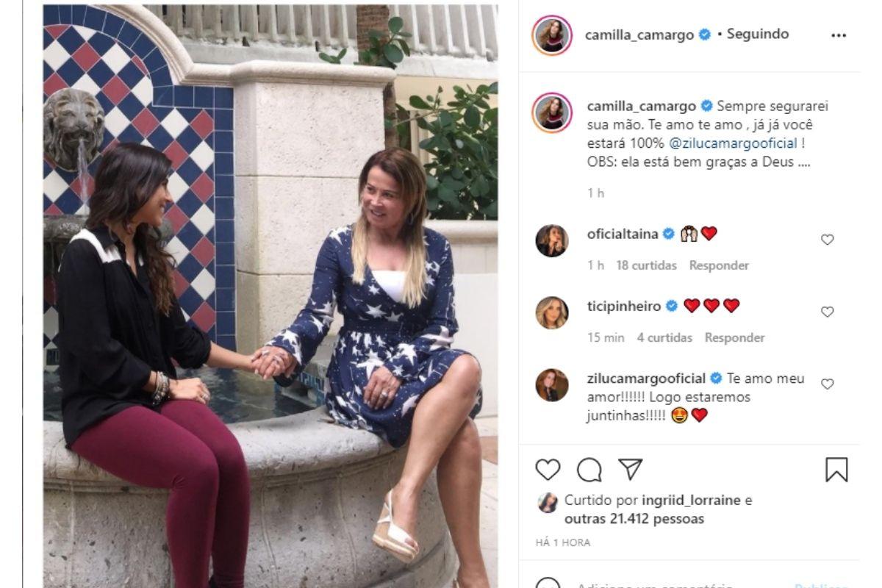
Task: View outras 21.412 pessoas likes
Action: coord(634,519)
